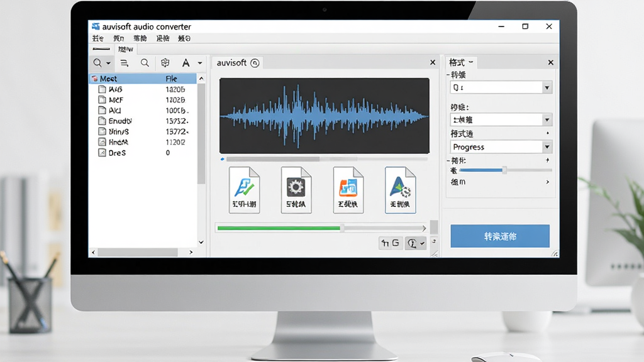Image resolution: width=644 pixels, height=362 pixels.
Task: Click the size value 11202 beside HndM
Action: [175, 142]
